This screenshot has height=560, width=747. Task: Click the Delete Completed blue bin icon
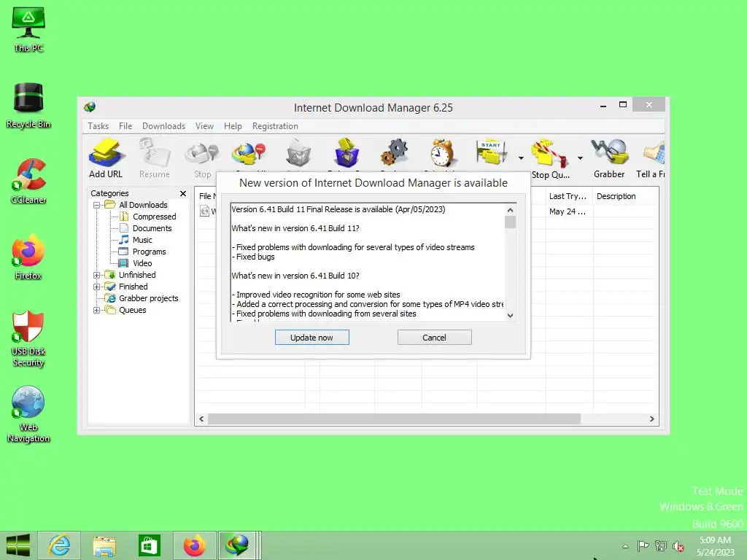click(347, 155)
